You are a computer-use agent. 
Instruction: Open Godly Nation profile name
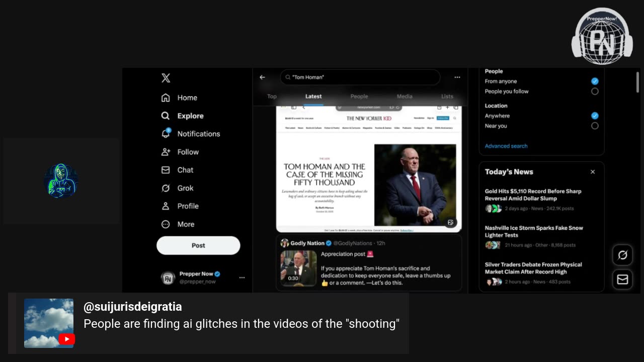click(x=307, y=243)
